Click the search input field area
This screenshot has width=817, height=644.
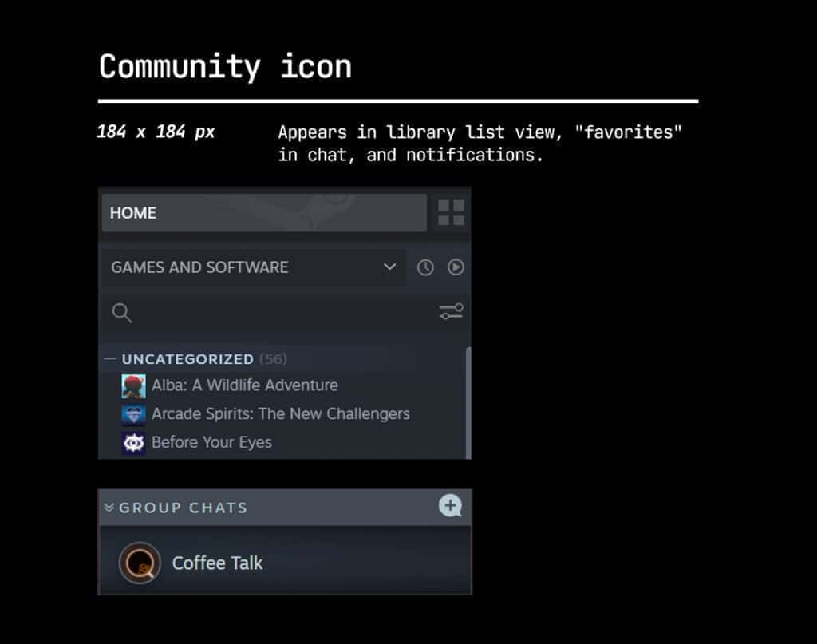[239, 313]
